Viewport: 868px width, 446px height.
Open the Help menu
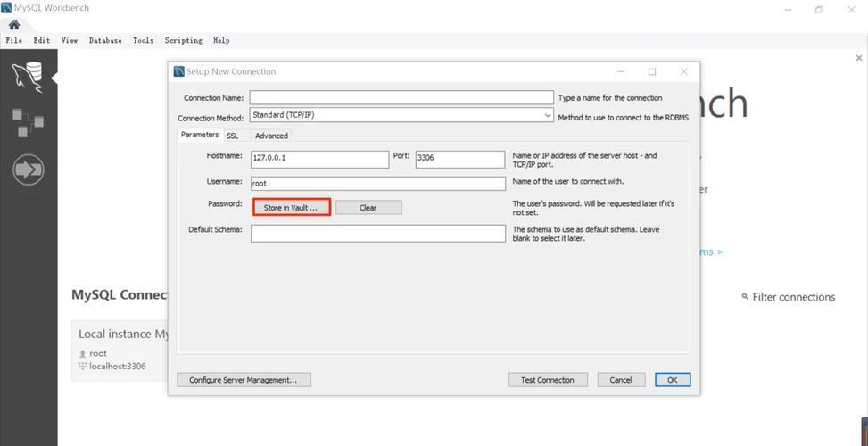click(x=221, y=40)
